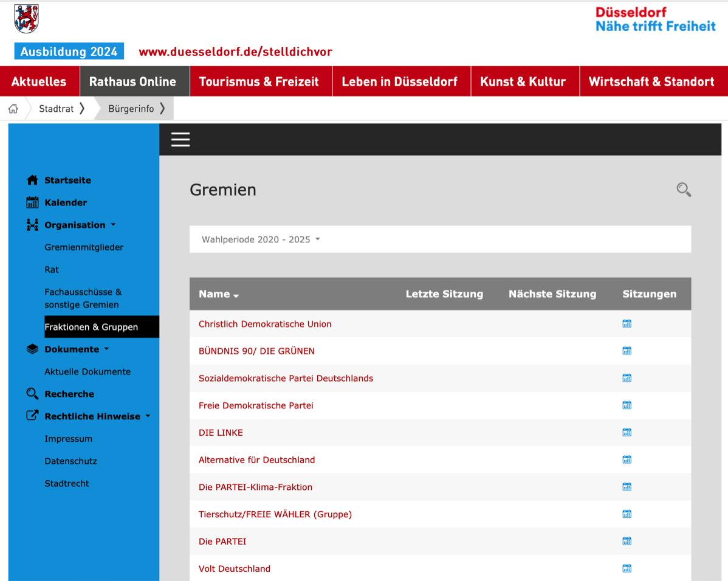The image size is (728, 581).
Task: Click the Nächste Sitzung column header
Action: (552, 294)
